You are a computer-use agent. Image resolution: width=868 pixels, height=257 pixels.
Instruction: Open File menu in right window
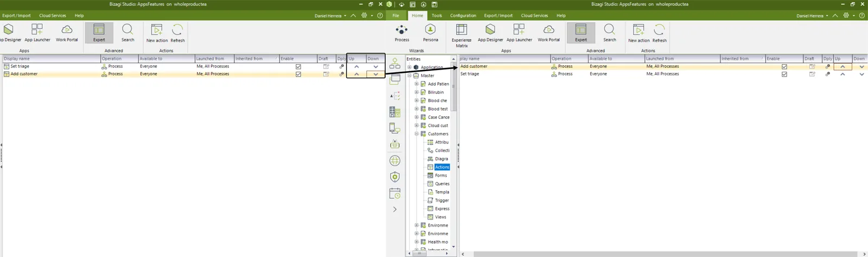point(396,16)
